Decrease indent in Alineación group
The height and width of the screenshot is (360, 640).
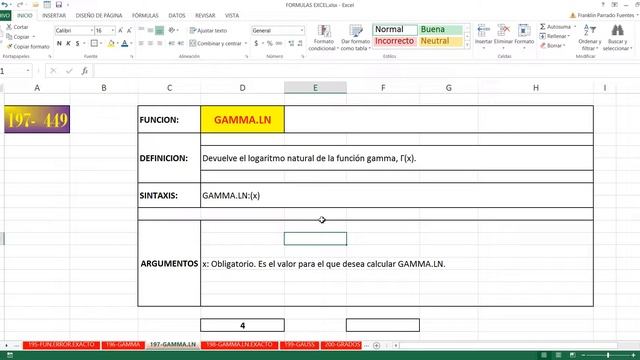point(171,43)
